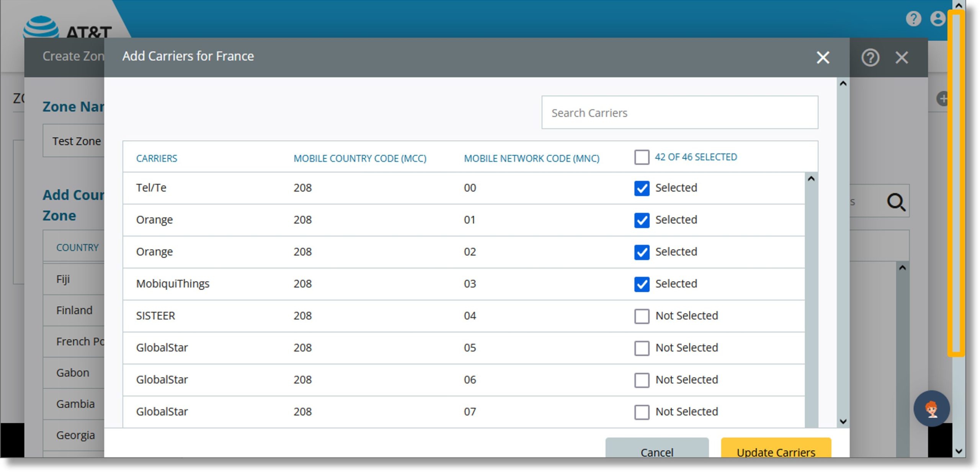Screen dimensions: 980x472
Task: Click the COUNTRY column header
Action: pos(77,247)
